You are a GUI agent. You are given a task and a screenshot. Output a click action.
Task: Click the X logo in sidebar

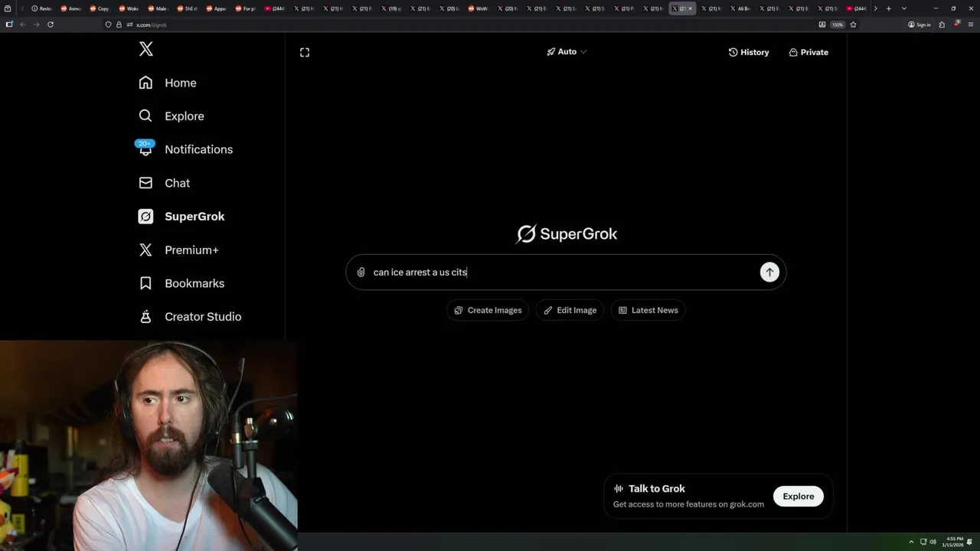146,50
